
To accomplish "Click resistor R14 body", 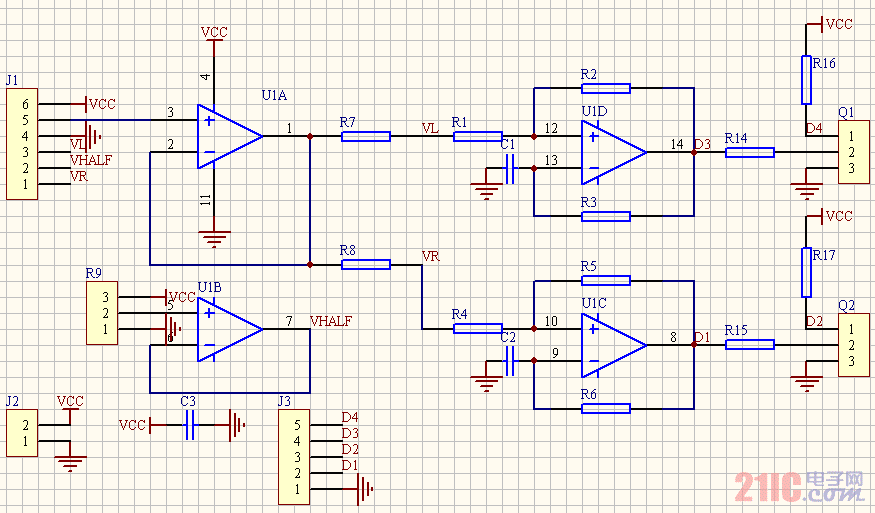I will click(750, 152).
